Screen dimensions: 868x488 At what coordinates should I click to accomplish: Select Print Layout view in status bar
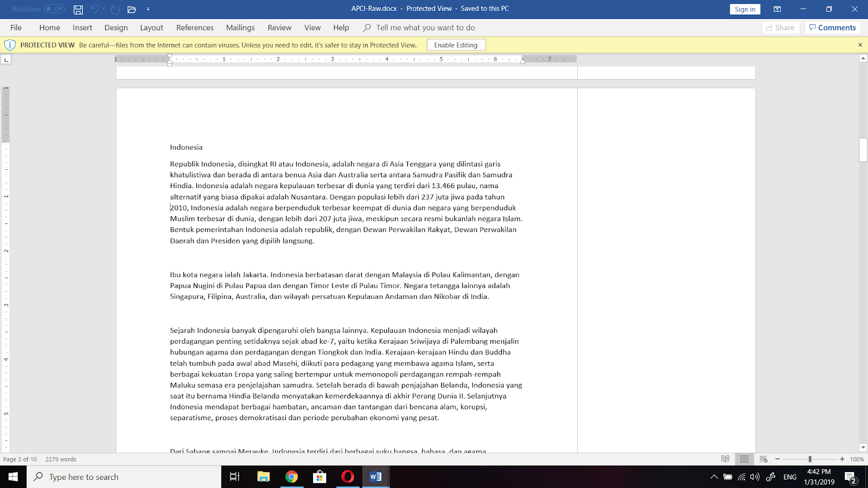coord(743,459)
